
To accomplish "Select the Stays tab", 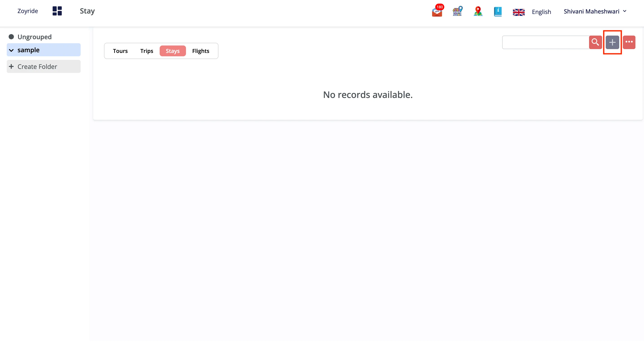I will 173,51.
